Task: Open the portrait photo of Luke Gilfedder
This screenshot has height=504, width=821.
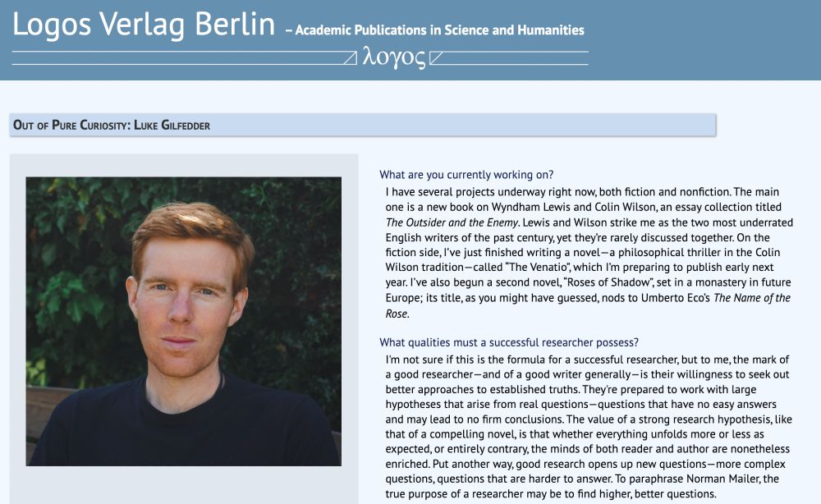Action: pos(184,321)
